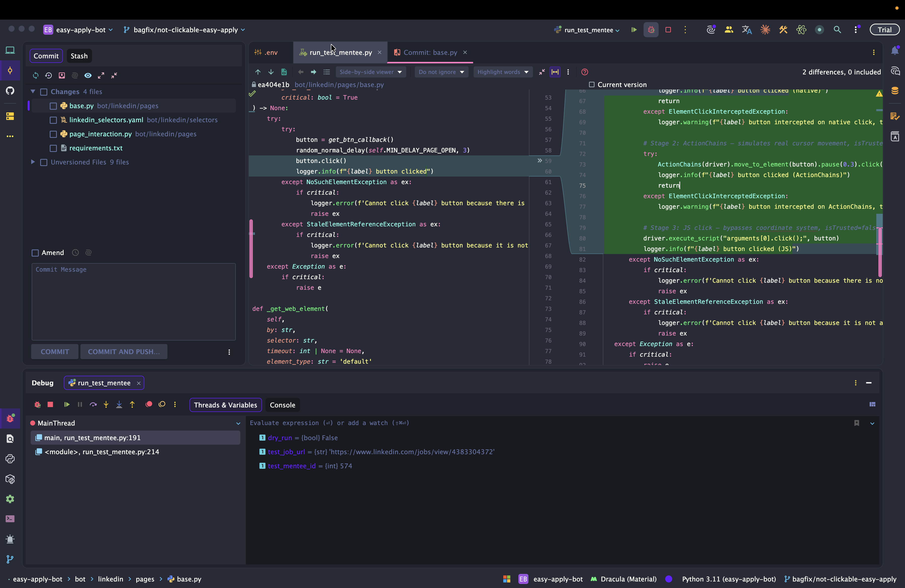Click the Search Everywhere magnifier icon
The height and width of the screenshot is (588, 905).
point(837,30)
